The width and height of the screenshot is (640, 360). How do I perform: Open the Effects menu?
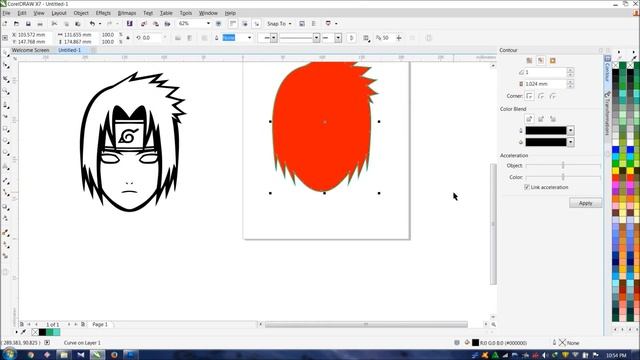pyautogui.click(x=103, y=13)
